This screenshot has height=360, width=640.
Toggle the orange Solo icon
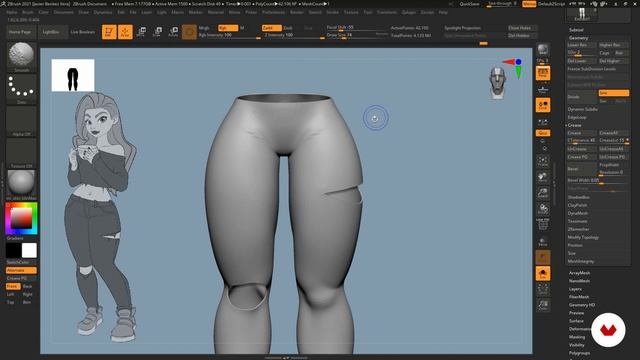pos(542,273)
